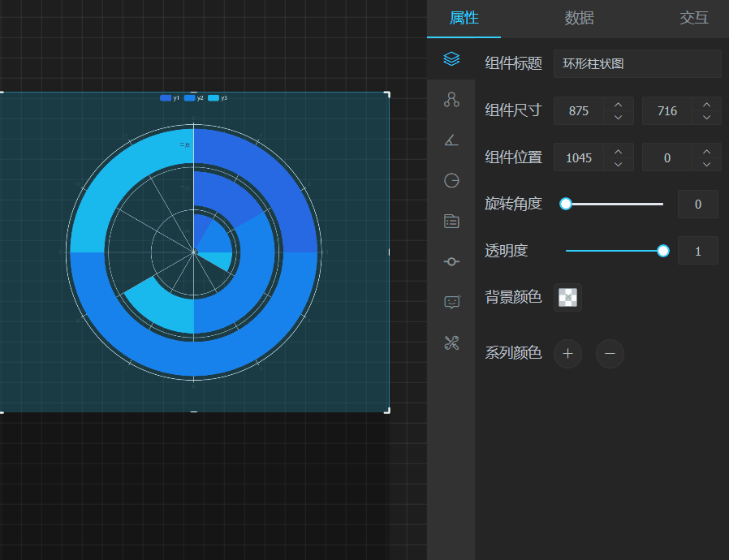The height and width of the screenshot is (560, 729).
Task: Decrease the X position 1045 stepper
Action: pos(619,164)
